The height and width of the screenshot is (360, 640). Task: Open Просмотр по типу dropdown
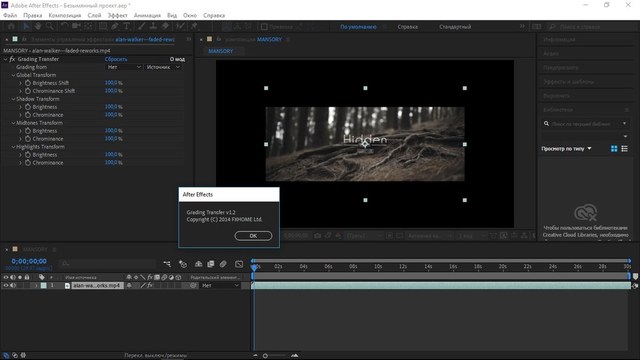(567, 149)
